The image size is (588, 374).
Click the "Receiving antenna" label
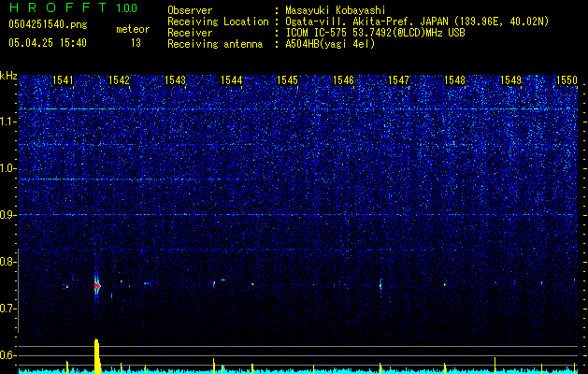click(x=215, y=44)
